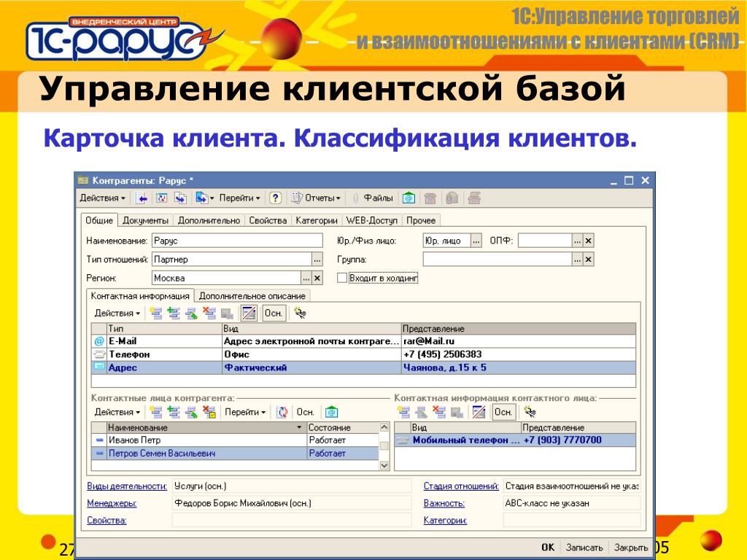This screenshot has width=747, height=560.
Task: Click the green-plus copy icon in contact persons toolbar
Action: 174,413
